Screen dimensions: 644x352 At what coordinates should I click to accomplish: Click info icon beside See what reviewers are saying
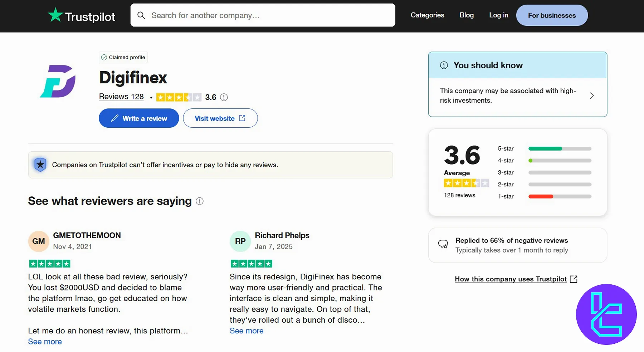click(200, 201)
